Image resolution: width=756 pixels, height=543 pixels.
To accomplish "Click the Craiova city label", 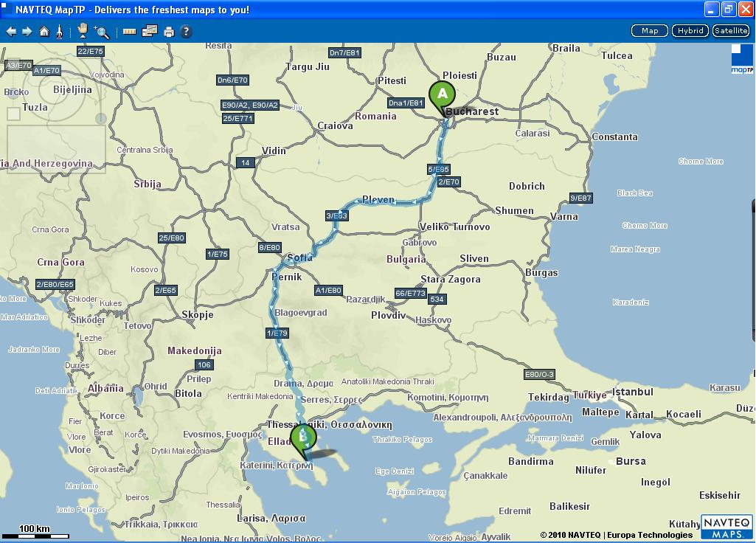I will pyautogui.click(x=335, y=125).
